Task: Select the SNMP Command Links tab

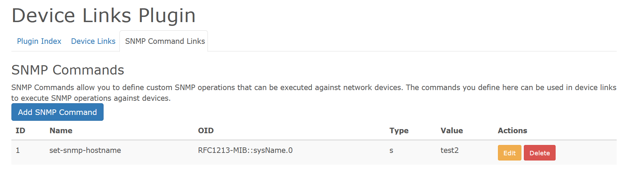Action: [165, 41]
